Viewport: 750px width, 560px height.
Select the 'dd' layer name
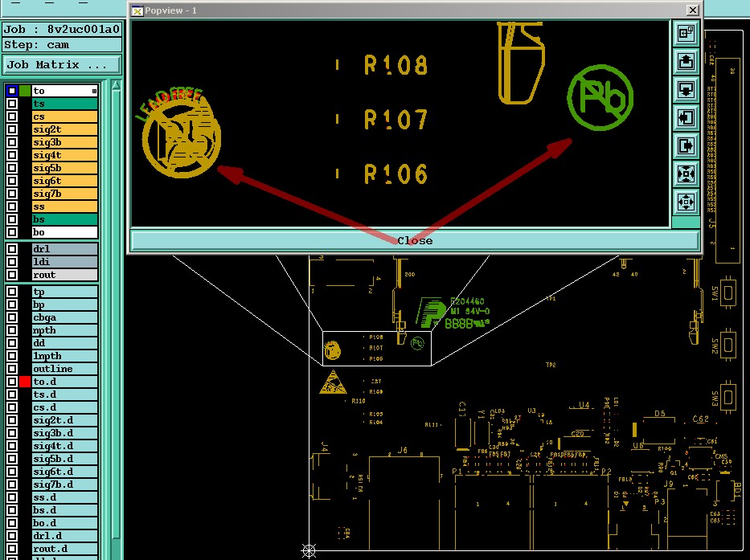[x=64, y=343]
